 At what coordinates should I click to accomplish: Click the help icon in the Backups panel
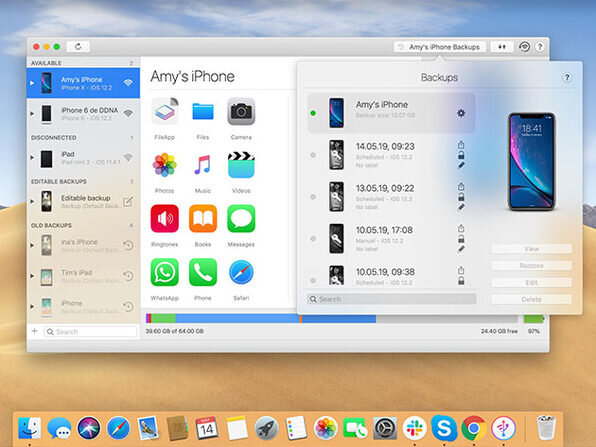[567, 78]
